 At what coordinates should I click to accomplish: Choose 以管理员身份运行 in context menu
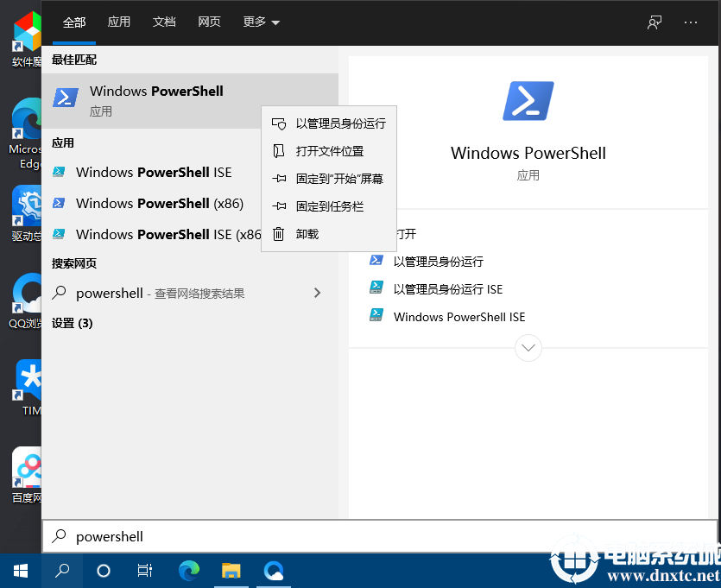(x=329, y=123)
